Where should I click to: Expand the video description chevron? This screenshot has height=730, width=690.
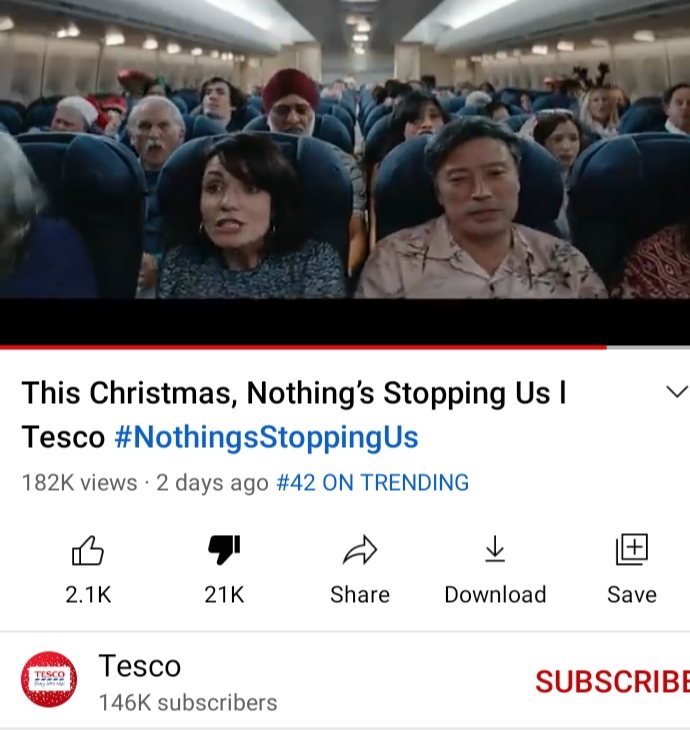point(676,392)
